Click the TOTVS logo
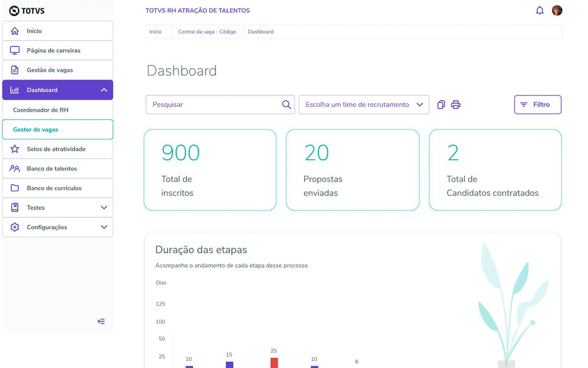 coord(27,10)
